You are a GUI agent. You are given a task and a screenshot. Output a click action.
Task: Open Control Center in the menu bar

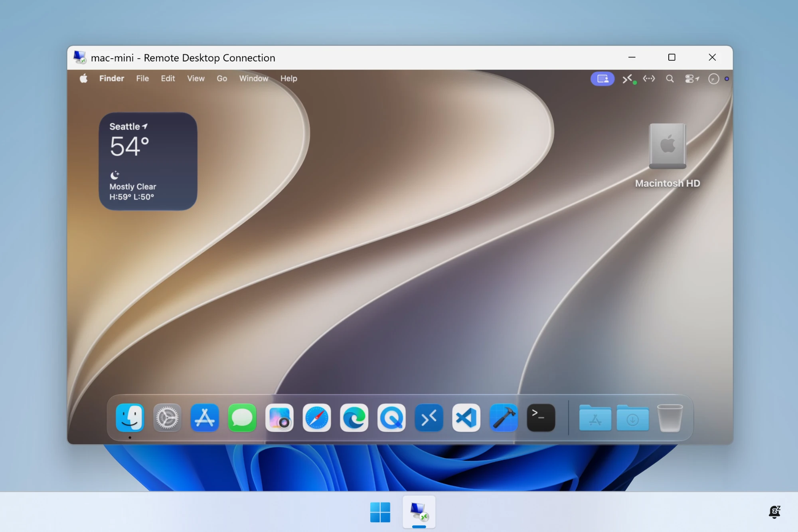click(x=692, y=79)
